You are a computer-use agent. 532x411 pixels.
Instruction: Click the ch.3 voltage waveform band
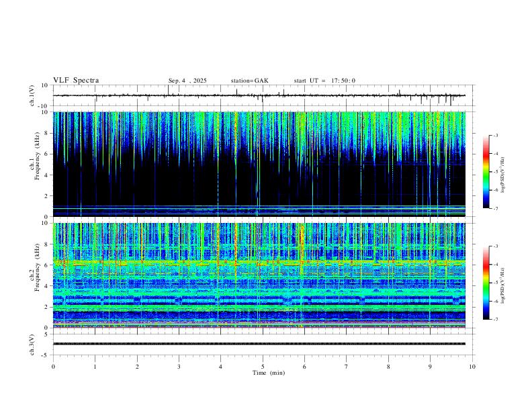pyautogui.click(x=259, y=344)
